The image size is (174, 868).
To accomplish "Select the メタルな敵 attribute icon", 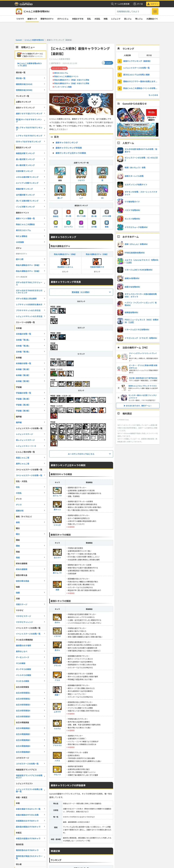I will pos(106,212).
